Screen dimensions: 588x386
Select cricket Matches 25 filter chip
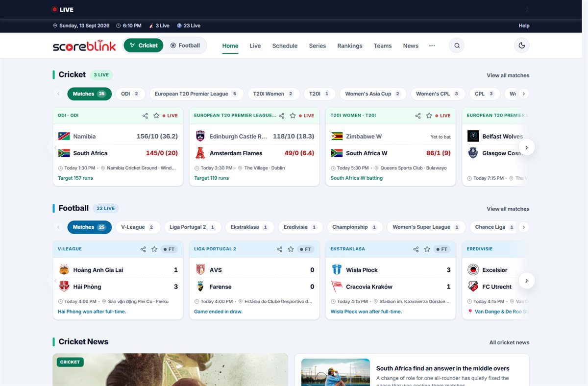tap(89, 94)
